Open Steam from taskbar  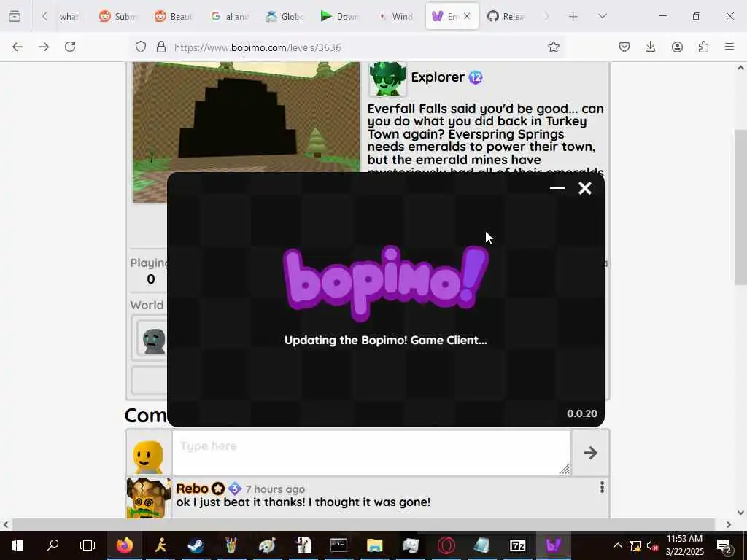tap(196, 545)
